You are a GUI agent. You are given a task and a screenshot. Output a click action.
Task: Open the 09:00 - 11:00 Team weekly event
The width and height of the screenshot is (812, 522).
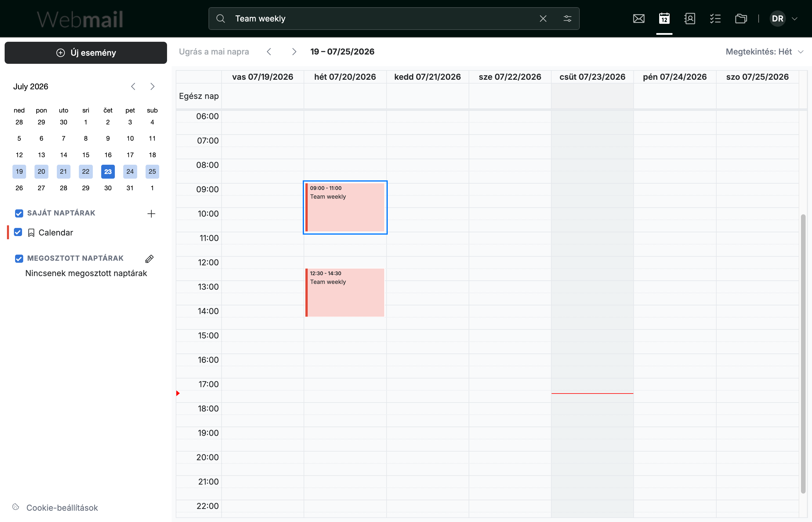pos(345,207)
